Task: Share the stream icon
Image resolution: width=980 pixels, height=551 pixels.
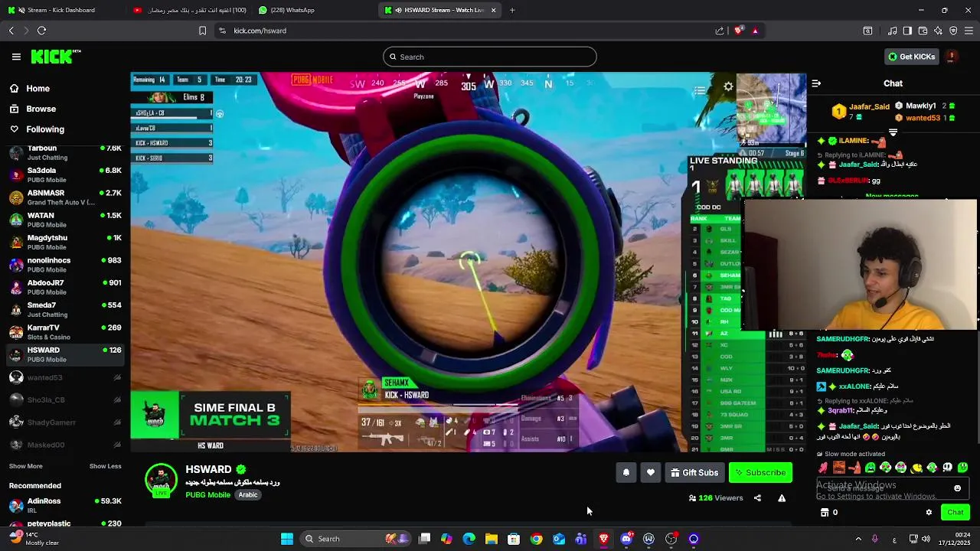Action: point(757,498)
